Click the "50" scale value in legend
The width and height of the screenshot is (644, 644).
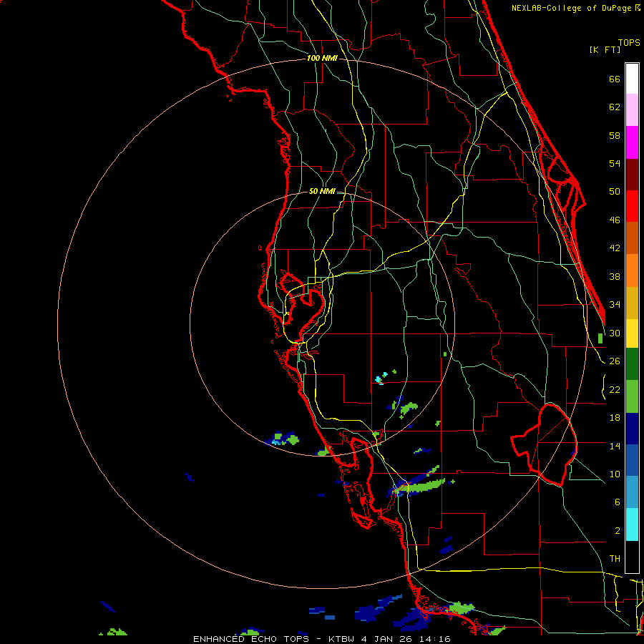click(615, 192)
